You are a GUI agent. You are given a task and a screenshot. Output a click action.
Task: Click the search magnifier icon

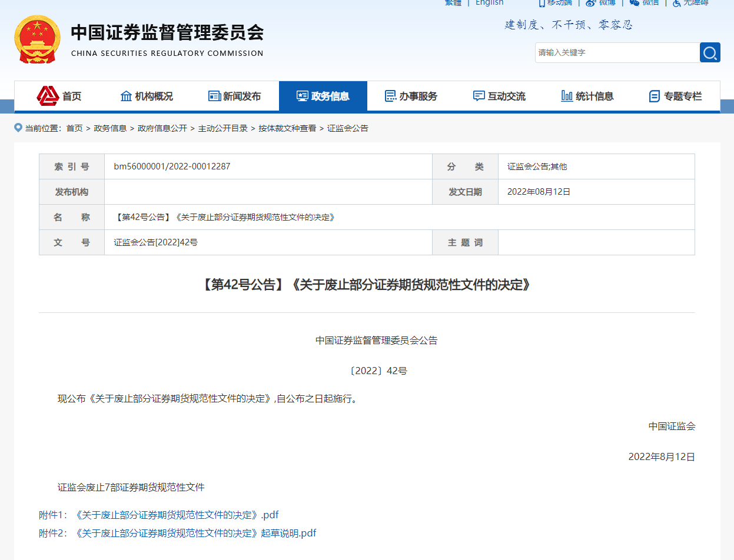[710, 52]
